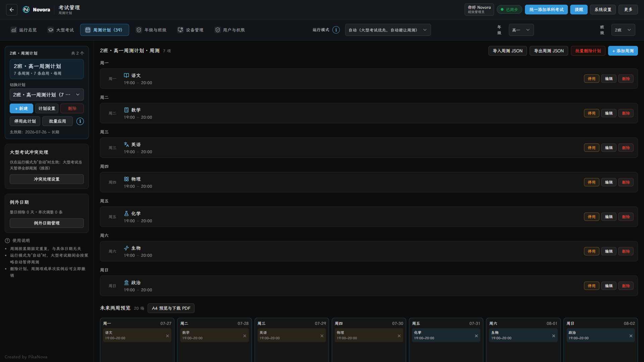Click the 政治 building icon
Screen dimensions: 644x362
coord(126,283)
